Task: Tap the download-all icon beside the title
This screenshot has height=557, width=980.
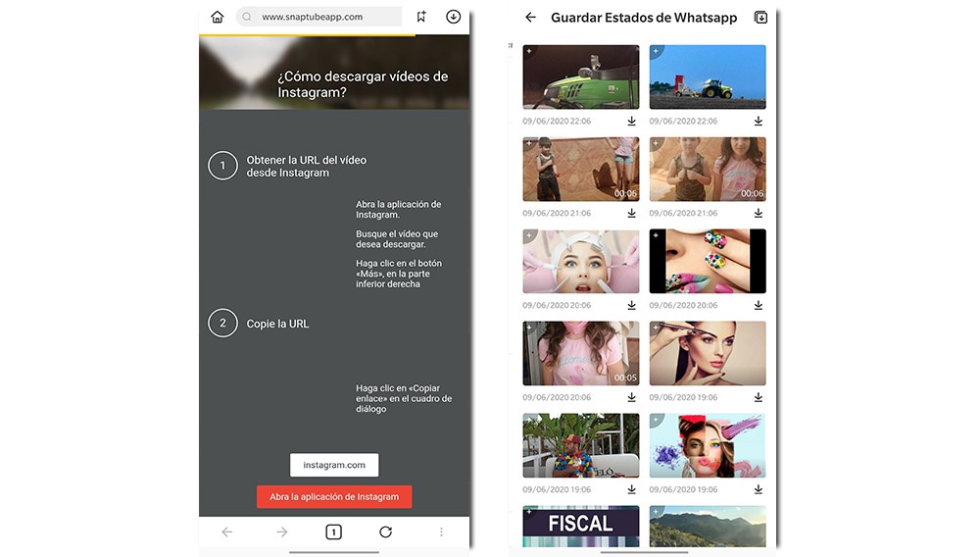Action: [760, 18]
